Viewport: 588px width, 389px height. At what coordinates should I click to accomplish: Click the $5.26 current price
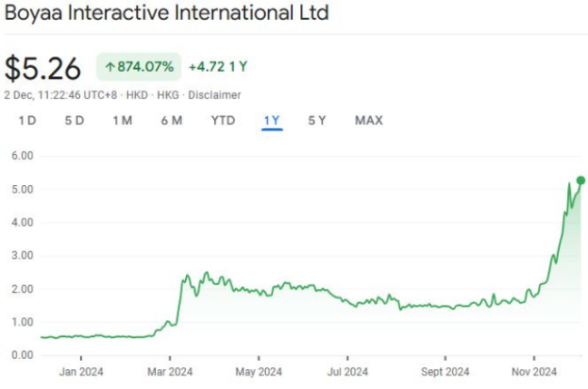tap(44, 68)
